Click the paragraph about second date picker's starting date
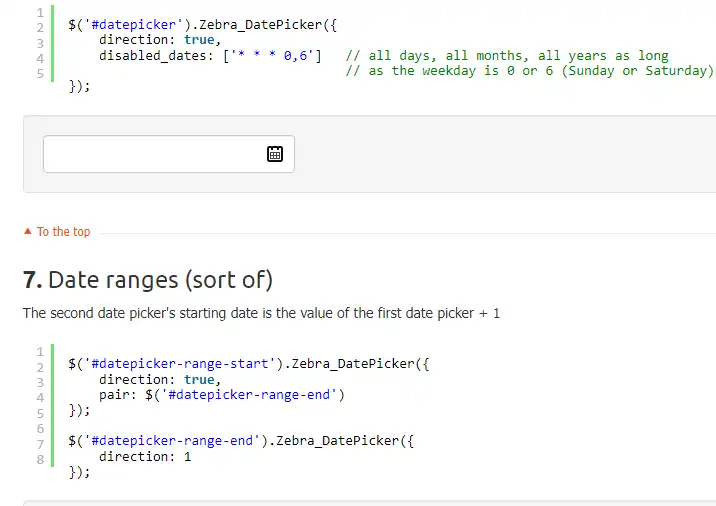Viewport: 716px width, 506px height. (261, 313)
